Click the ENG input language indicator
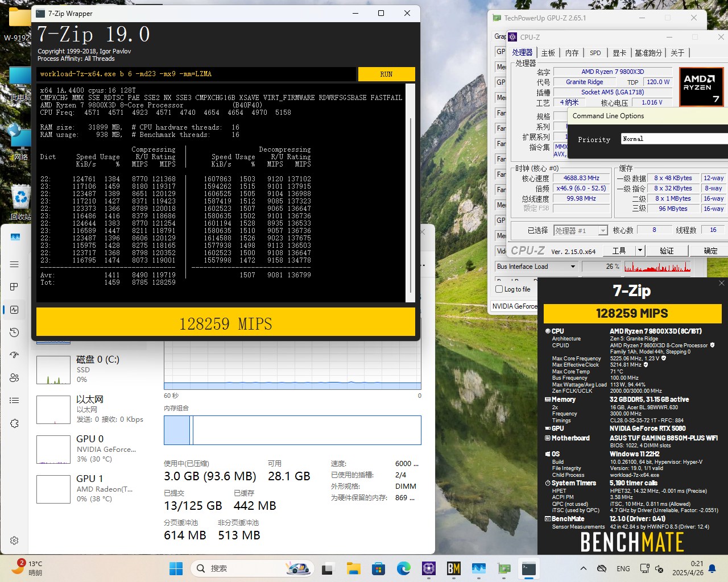The width and height of the screenshot is (728, 582). tap(623, 568)
